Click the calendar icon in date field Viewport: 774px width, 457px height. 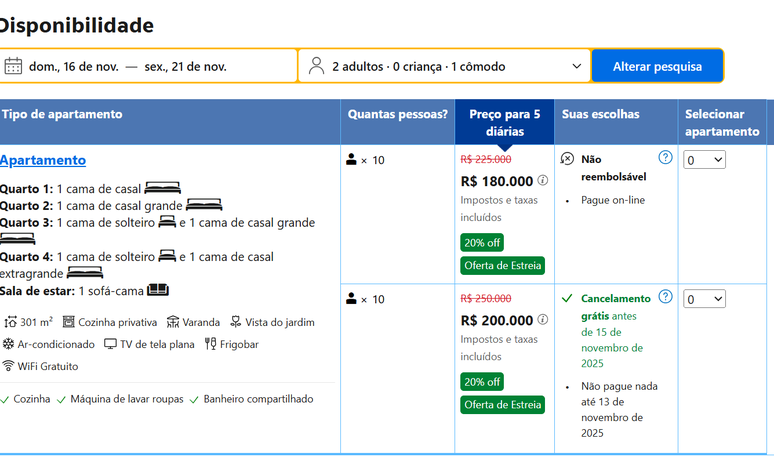[x=13, y=66]
